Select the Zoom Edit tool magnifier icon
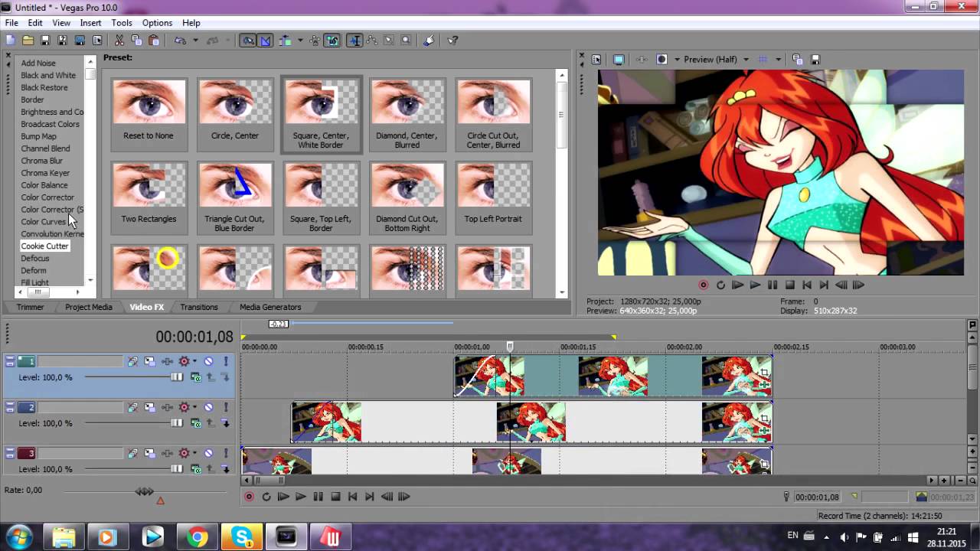Viewport: 980px width, 551px height. 406,41
